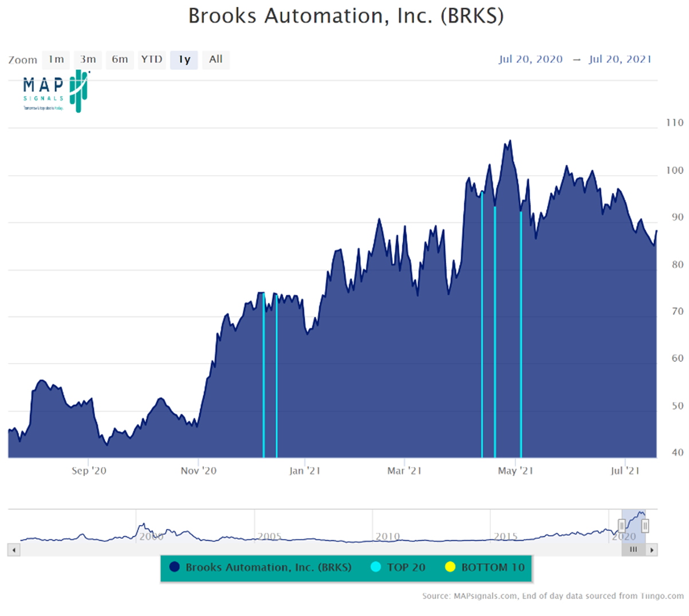Image resolution: width=689 pixels, height=616 pixels.
Task: Click the cyan TOP 20 legend dot
Action: 376,567
